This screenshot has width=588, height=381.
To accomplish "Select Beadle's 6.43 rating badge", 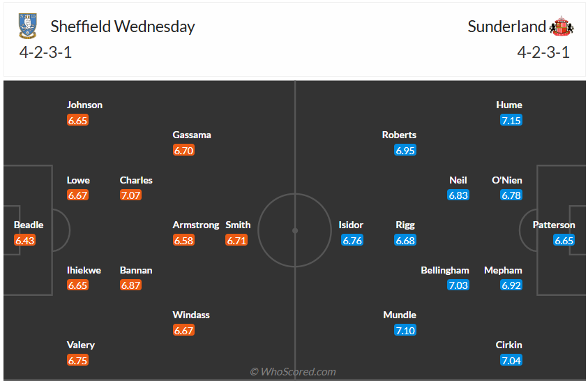I will click(24, 241).
